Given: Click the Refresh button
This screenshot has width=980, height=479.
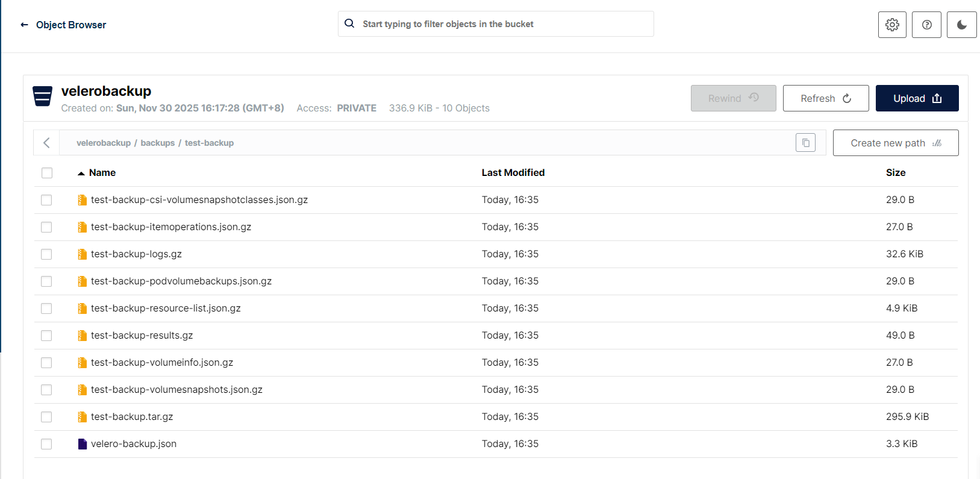Looking at the screenshot, I should 825,98.
